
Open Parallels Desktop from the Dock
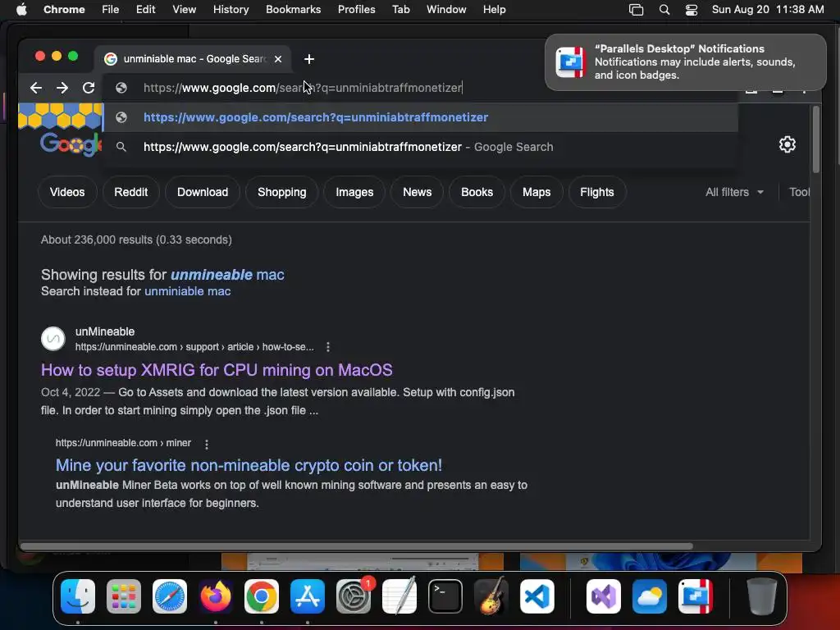click(696, 596)
